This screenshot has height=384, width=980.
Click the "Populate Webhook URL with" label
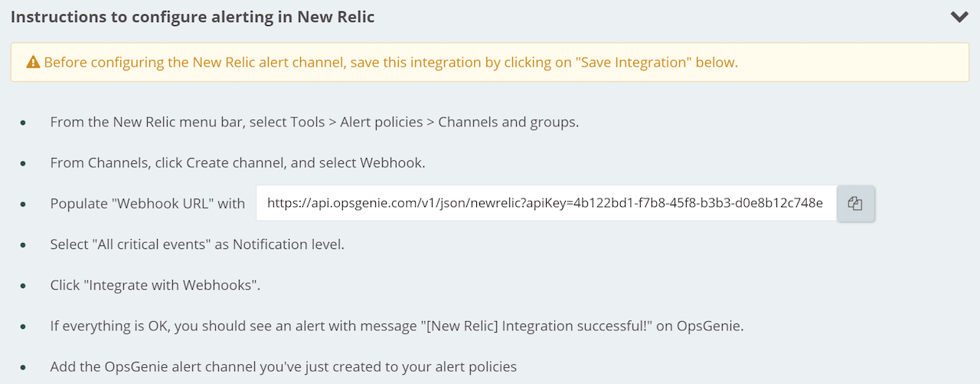tap(148, 204)
